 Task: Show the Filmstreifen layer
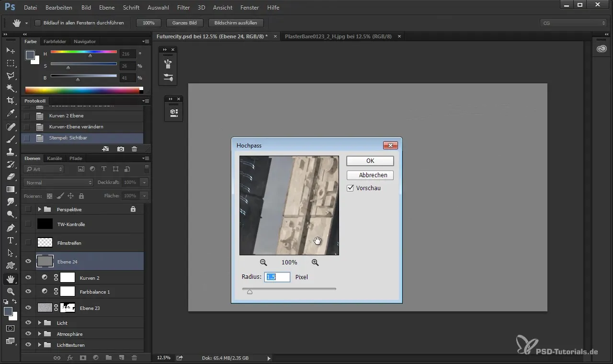click(28, 242)
